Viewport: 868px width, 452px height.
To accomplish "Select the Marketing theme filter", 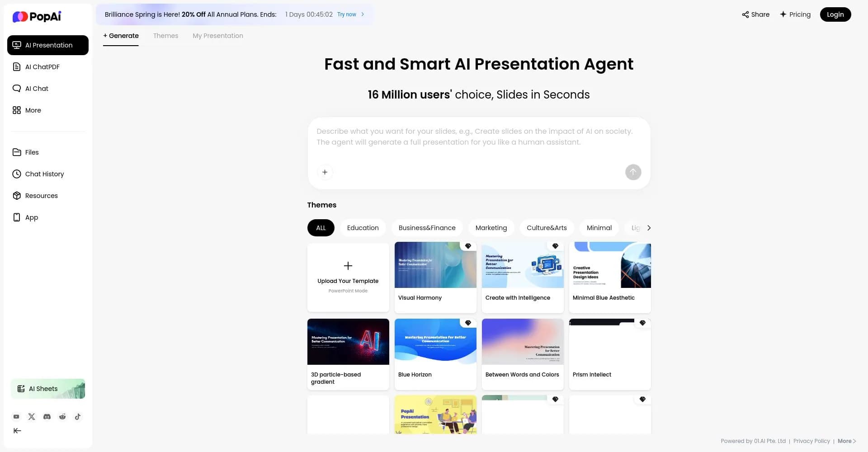I will [x=491, y=228].
